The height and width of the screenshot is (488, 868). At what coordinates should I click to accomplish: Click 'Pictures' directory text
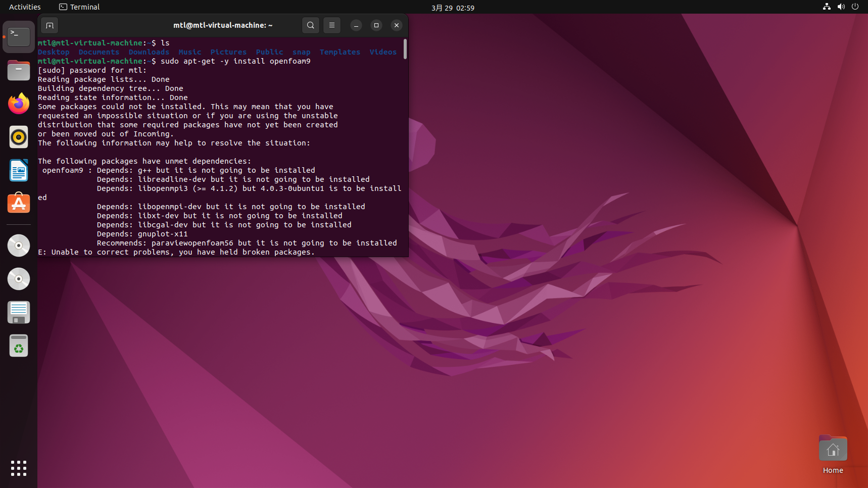pos(228,52)
